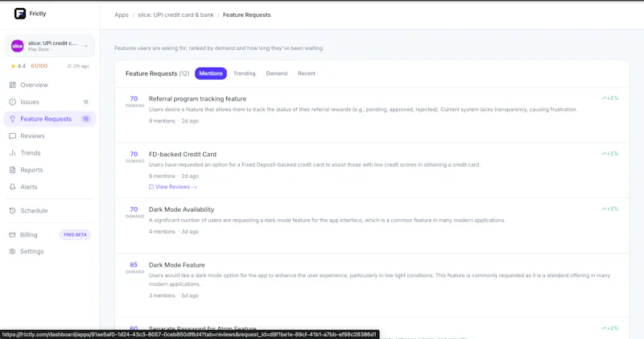Open Reviews via its chat icon
The width and height of the screenshot is (644, 339).
pos(12,136)
